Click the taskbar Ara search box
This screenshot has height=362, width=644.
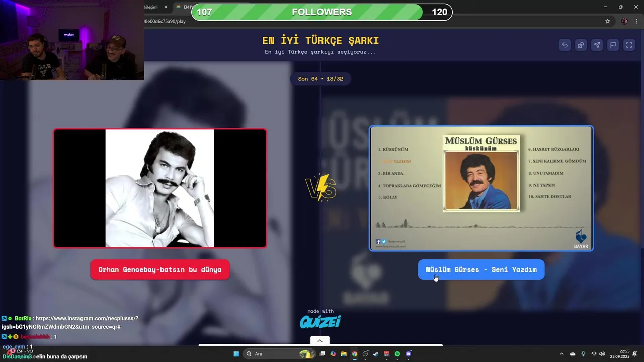pos(280,354)
